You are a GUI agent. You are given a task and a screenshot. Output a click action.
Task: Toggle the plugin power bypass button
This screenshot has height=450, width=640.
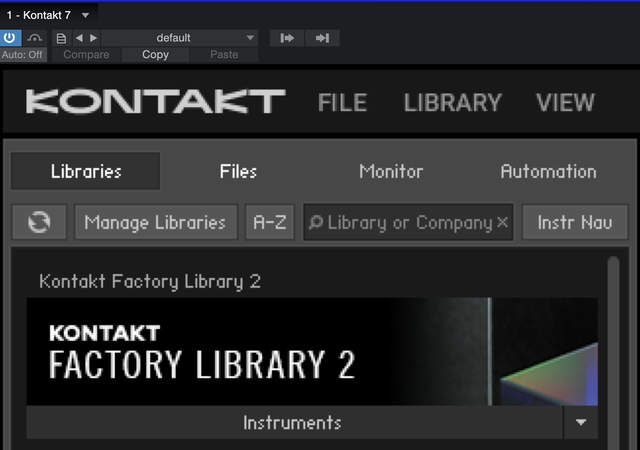[10, 38]
